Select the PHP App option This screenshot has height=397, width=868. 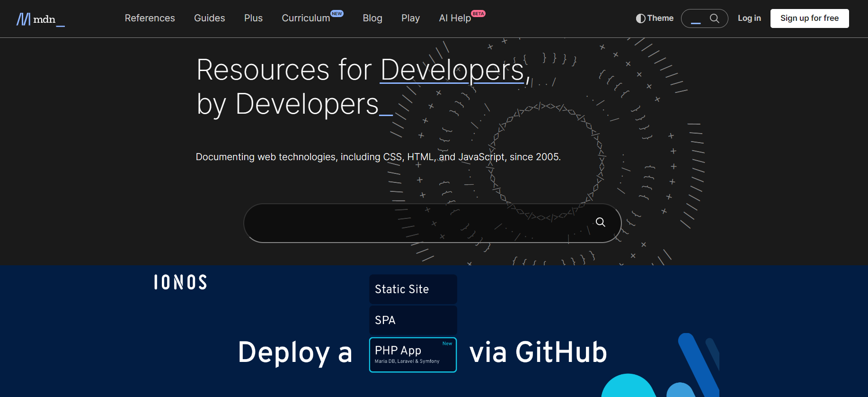(413, 355)
